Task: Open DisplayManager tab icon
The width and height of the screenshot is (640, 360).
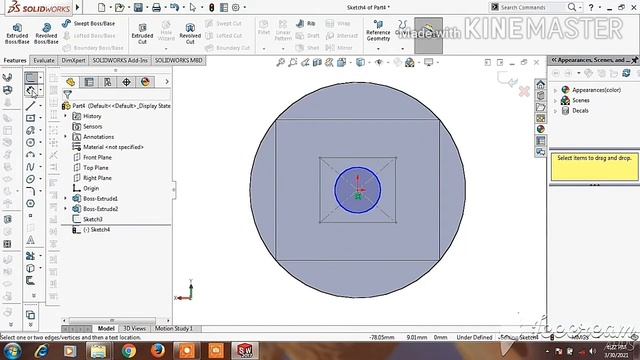Action: coord(145,82)
